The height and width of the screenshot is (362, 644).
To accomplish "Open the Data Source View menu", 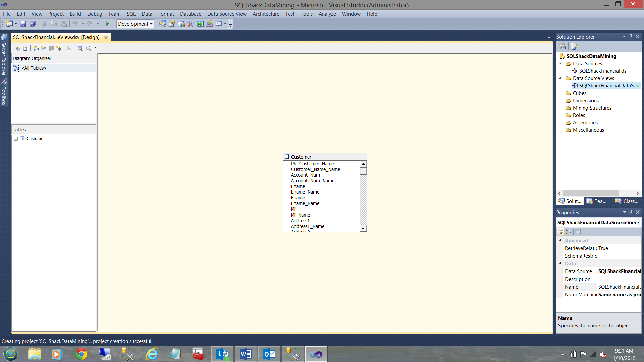I will click(x=227, y=14).
